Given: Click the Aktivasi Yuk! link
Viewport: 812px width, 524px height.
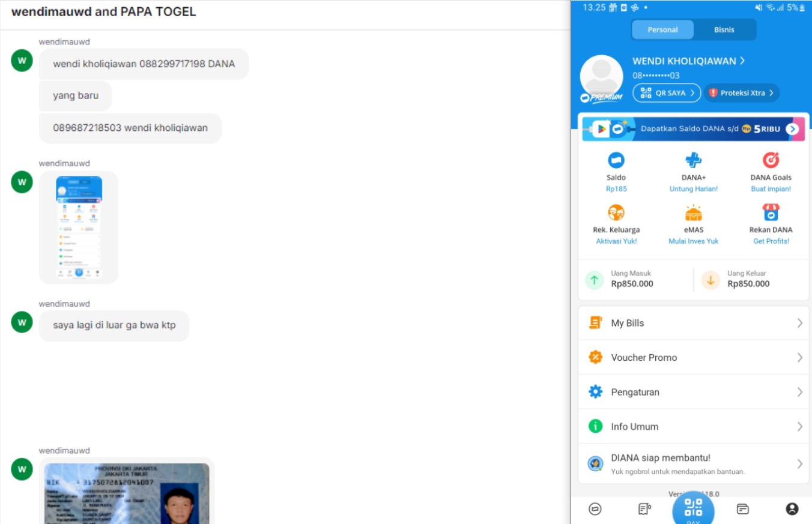Looking at the screenshot, I should click(x=616, y=241).
